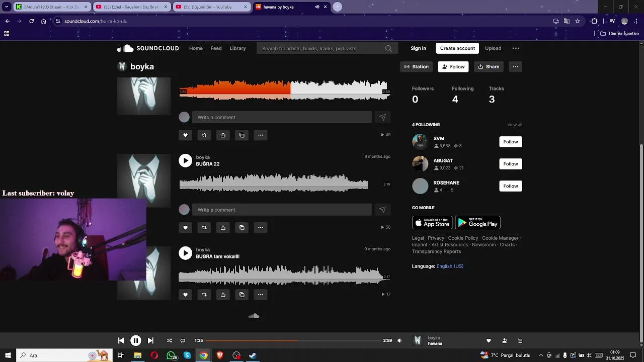Image resolution: width=644 pixels, height=362 pixels.
Task: Follow the ABUGAT account
Action: (x=511, y=164)
